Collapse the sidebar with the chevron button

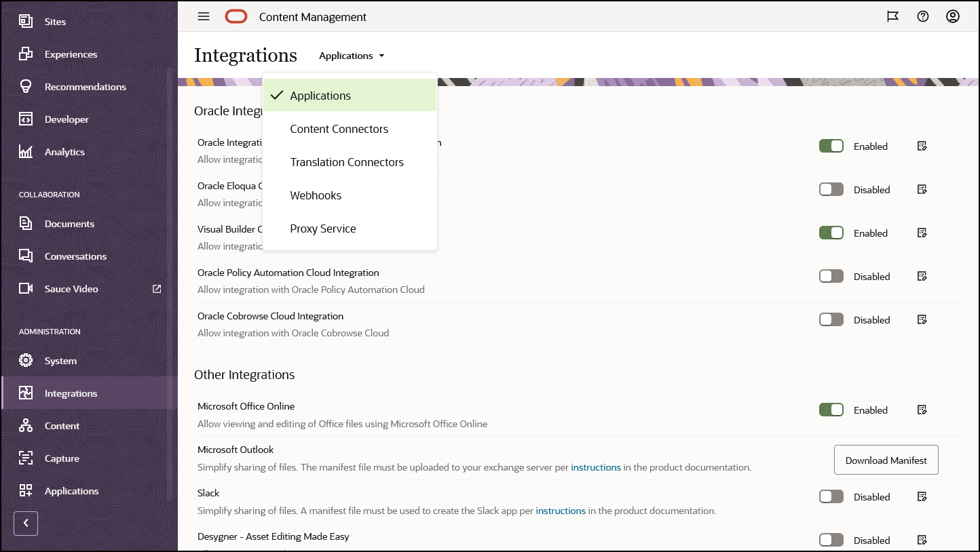[26, 523]
